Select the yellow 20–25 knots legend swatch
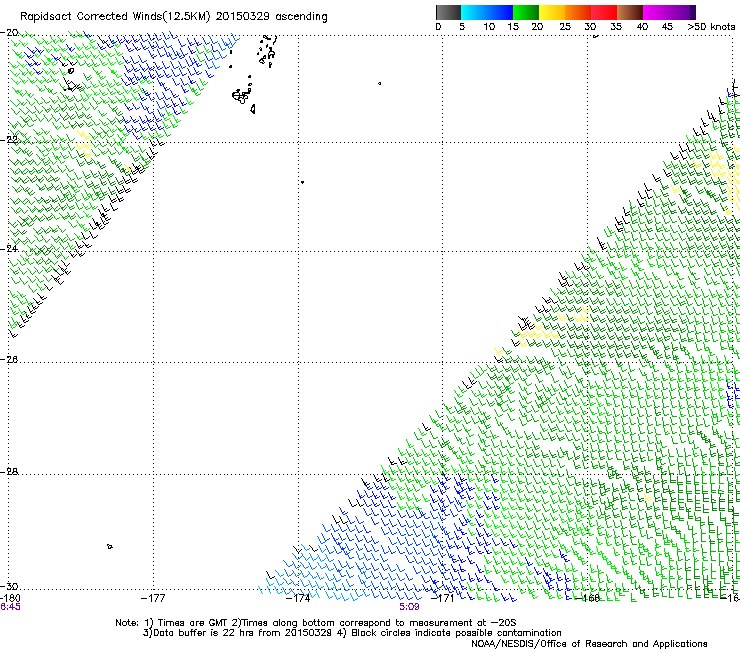The height and width of the screenshot is (650, 740). [x=552, y=12]
